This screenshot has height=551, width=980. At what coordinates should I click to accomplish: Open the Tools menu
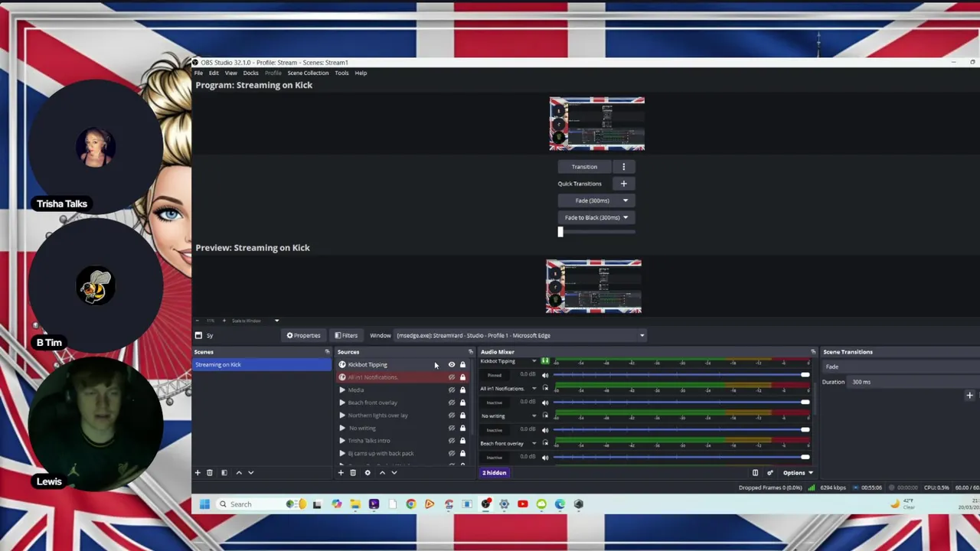coord(341,73)
